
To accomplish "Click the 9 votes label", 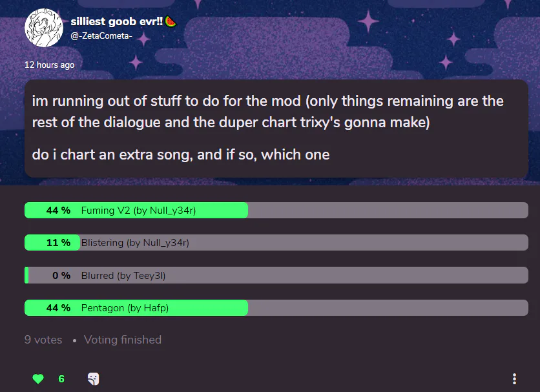I will pos(43,340).
